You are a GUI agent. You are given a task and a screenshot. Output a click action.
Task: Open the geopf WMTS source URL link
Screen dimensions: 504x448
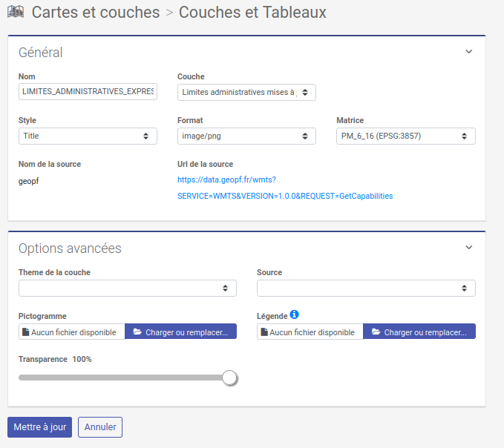[x=284, y=188]
